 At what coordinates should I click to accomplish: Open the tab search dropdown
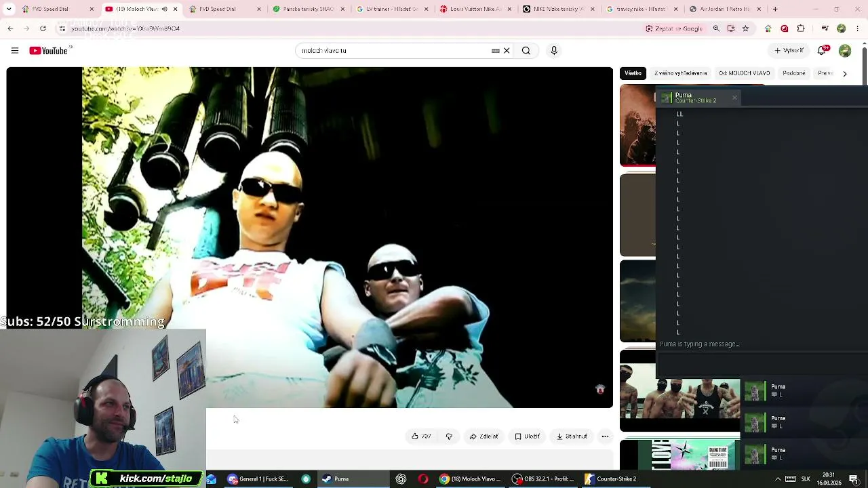(9, 9)
